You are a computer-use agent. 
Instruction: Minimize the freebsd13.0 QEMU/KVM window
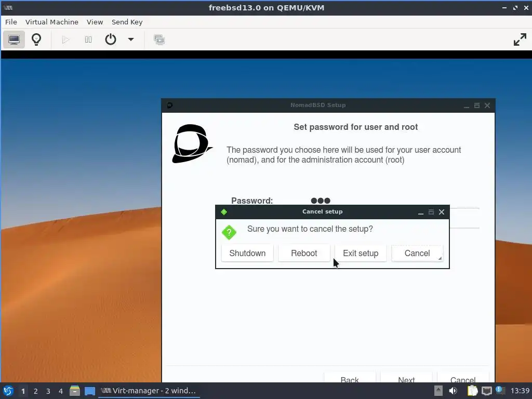click(x=504, y=8)
